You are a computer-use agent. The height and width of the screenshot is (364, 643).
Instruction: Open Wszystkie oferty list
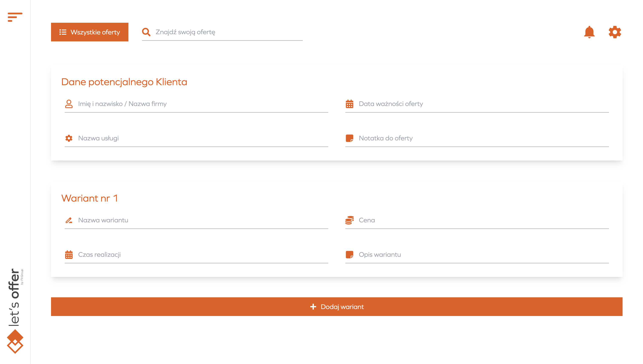coord(90,32)
